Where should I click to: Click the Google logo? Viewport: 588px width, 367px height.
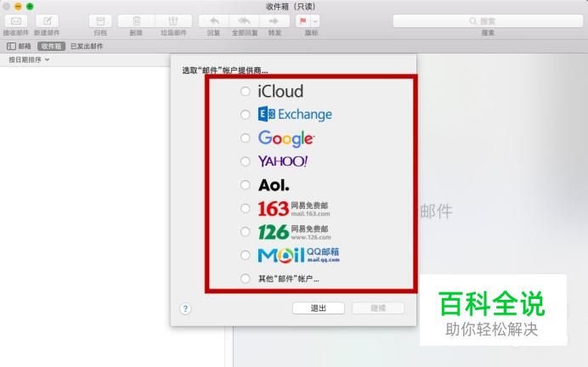point(286,138)
